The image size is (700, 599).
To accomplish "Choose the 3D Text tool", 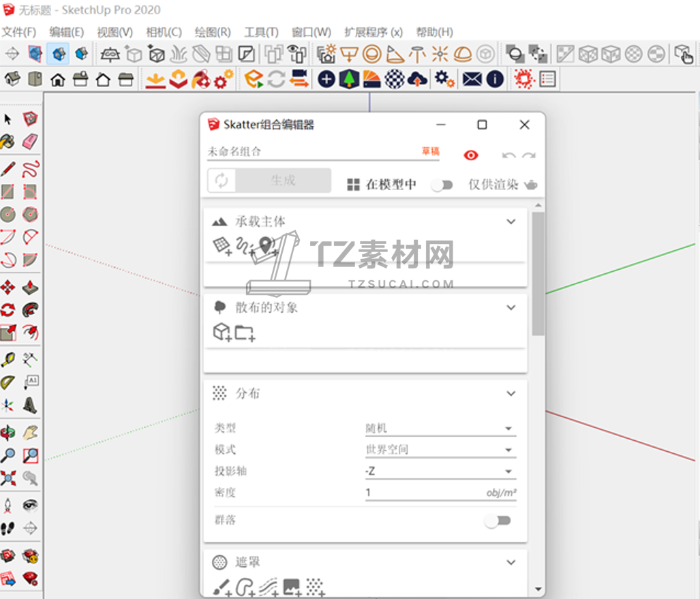I will coord(30,405).
